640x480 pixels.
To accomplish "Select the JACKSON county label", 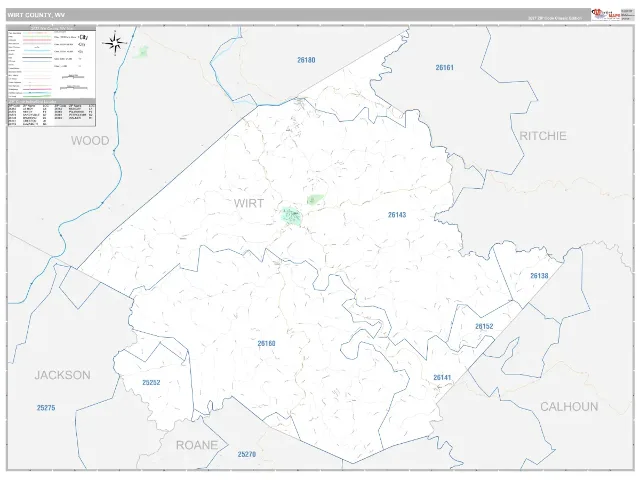I will pos(62,375).
